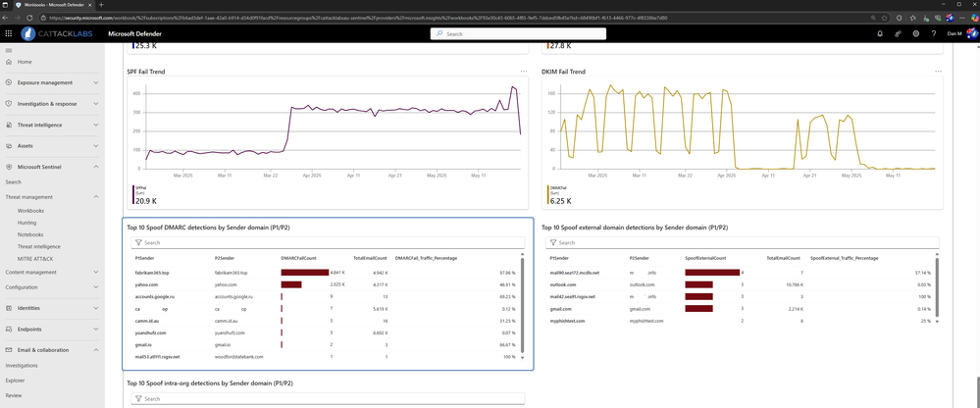Click the DMARC table vertical scrollbar
Screen dimensions: 980x408
tap(523, 306)
